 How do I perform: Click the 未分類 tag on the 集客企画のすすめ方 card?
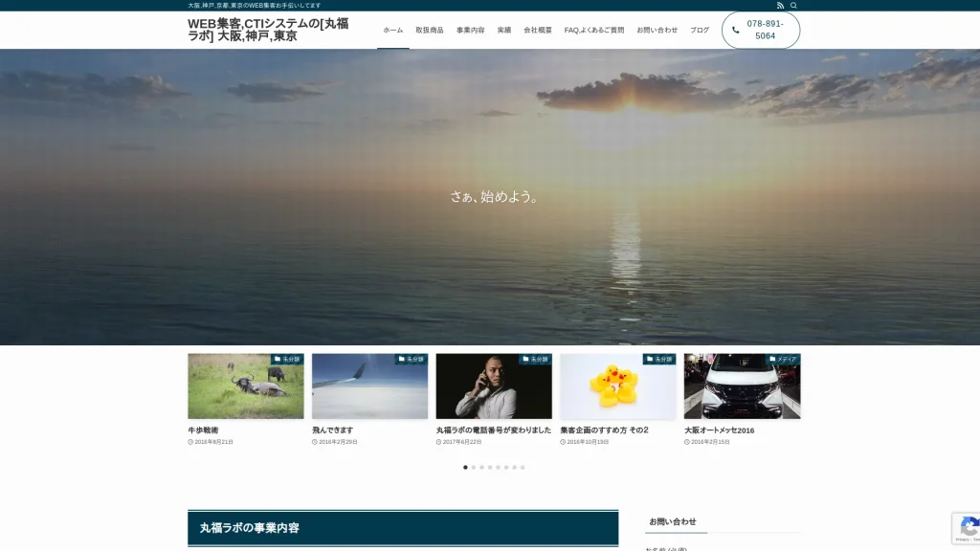click(659, 360)
